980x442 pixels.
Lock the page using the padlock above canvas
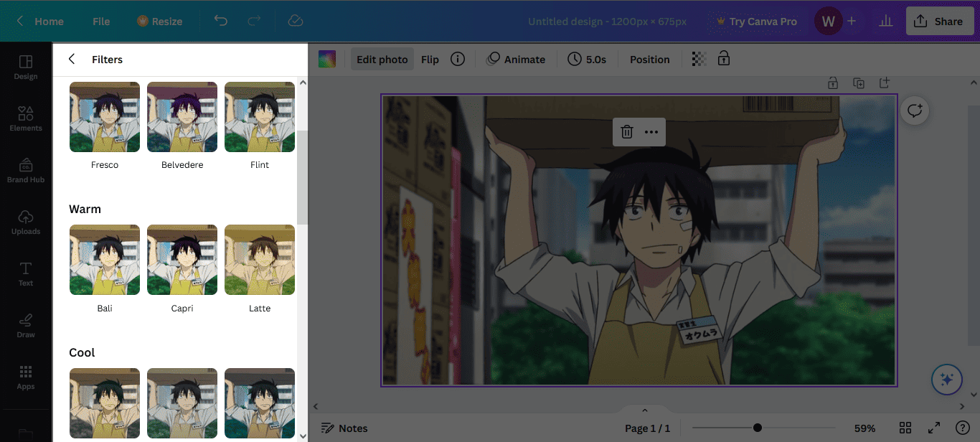click(833, 83)
